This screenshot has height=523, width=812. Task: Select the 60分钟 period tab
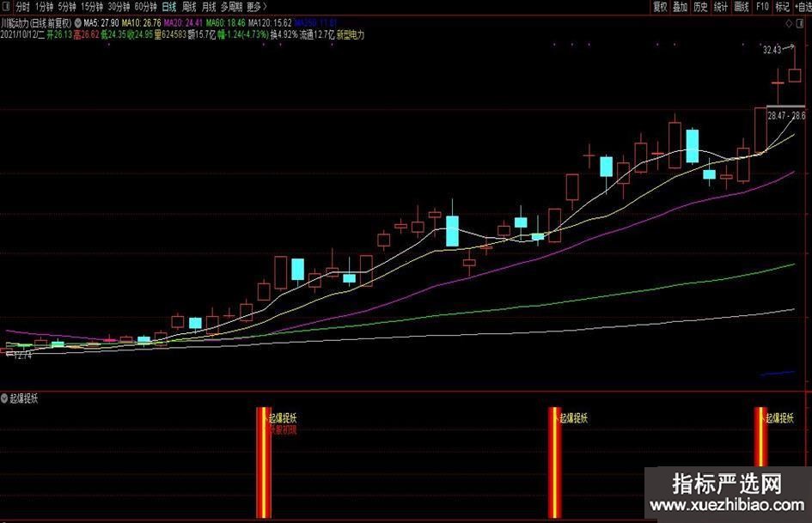[145, 7]
